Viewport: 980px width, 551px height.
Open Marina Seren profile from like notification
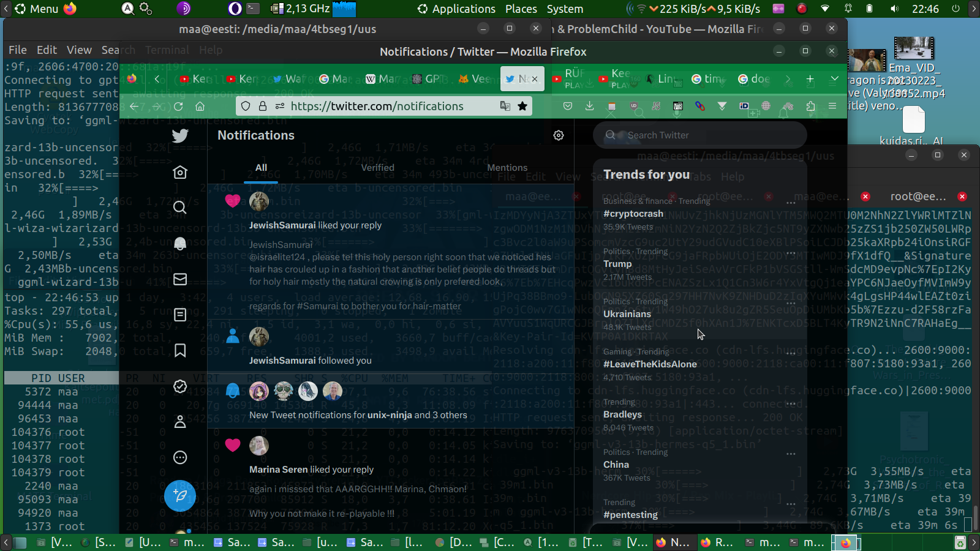click(x=278, y=470)
